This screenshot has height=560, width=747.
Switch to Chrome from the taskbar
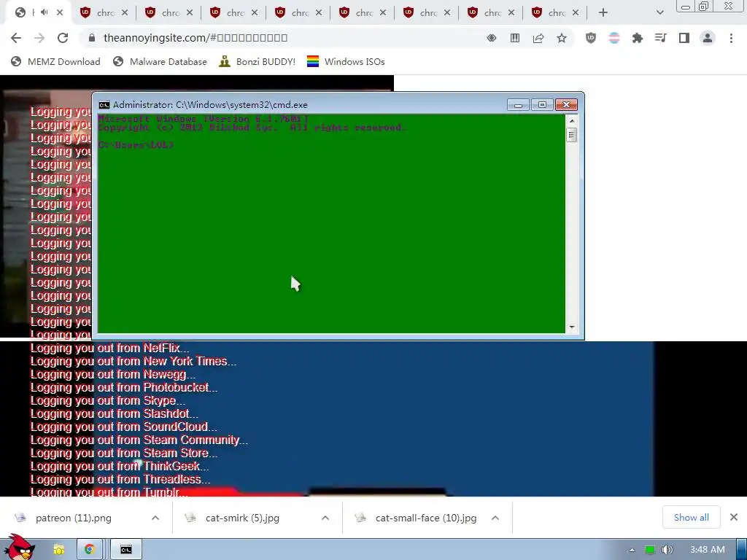pos(89,550)
